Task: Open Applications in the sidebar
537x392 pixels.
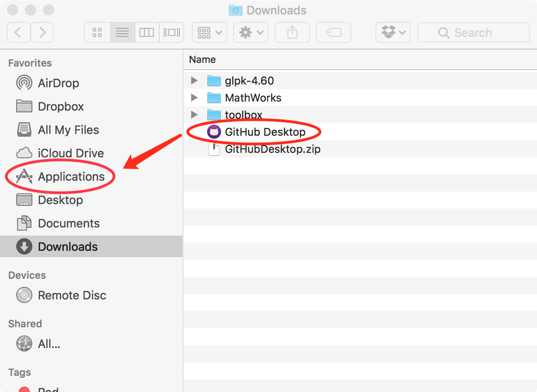Action: 60,177
